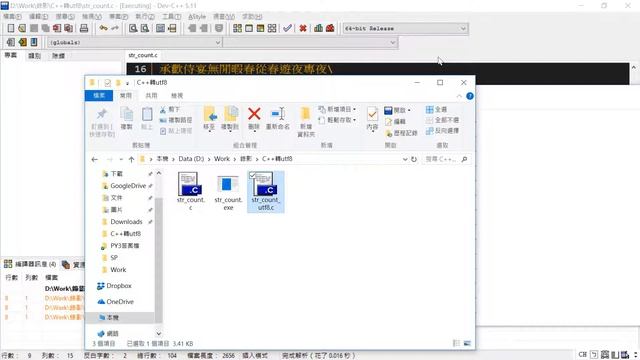Image resolution: width=640 pixels, height=360 pixels.
Task: Click Invert selection (反向選擇) in Explorer ribbon
Action: point(442,131)
